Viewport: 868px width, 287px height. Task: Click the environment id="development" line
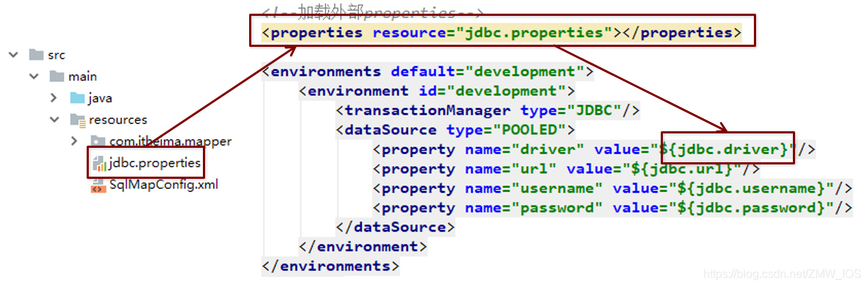[x=437, y=91]
